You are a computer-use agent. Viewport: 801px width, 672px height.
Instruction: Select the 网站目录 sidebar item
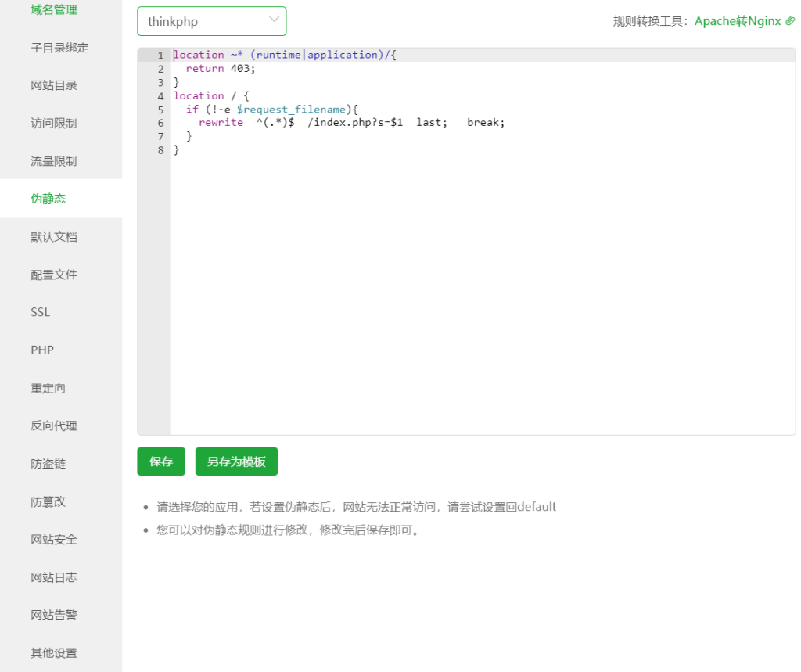54,85
